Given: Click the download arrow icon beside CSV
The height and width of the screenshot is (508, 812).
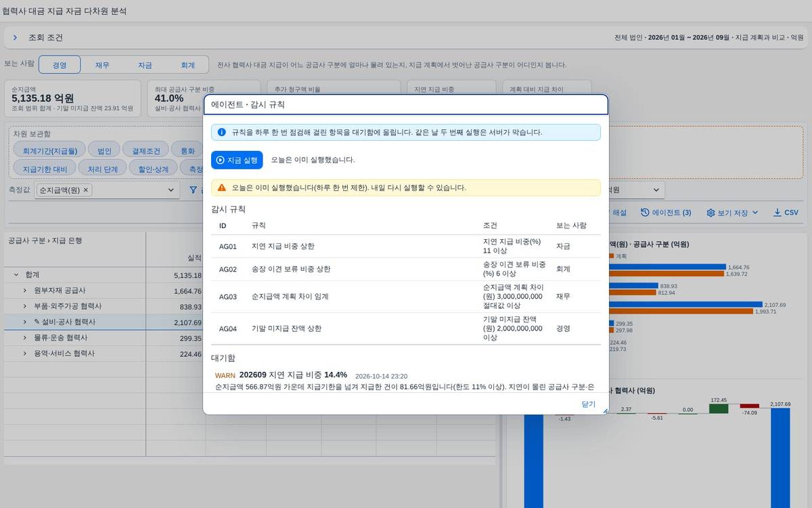Looking at the screenshot, I should pyautogui.click(x=777, y=213).
